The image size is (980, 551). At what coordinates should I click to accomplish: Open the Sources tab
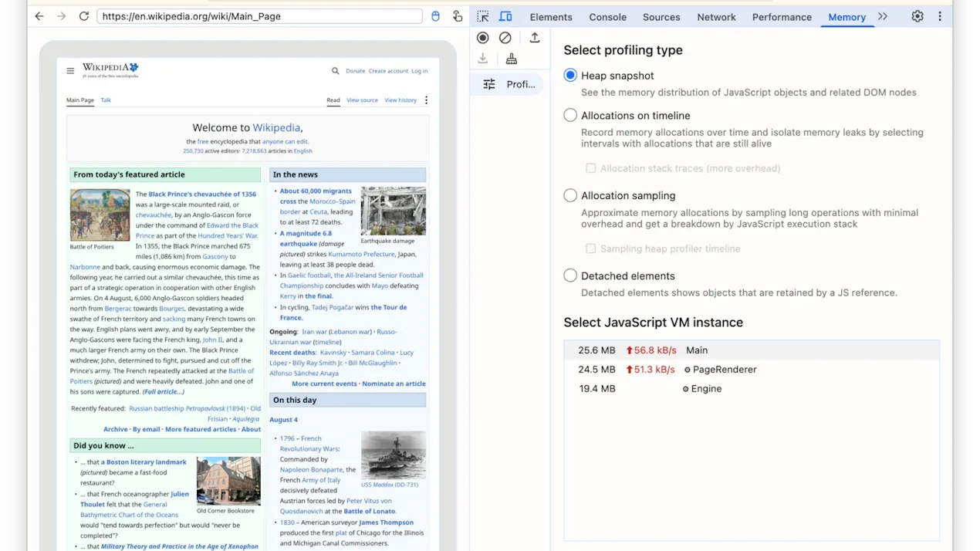pos(661,17)
